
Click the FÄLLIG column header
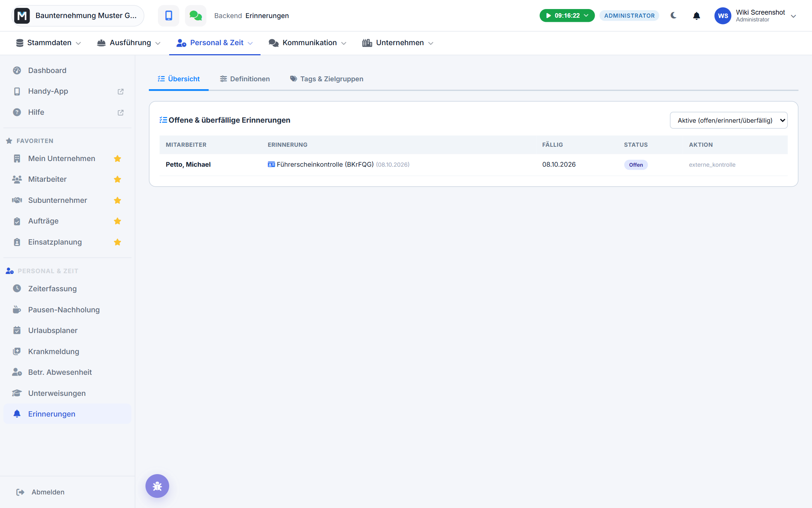point(553,145)
